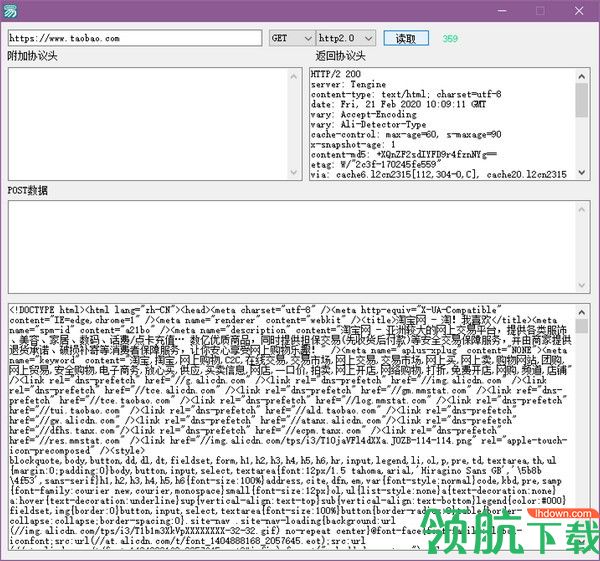Click the 'vary: Ali-Detector-Type' header line
The height and width of the screenshot is (561, 600).
pos(368,124)
